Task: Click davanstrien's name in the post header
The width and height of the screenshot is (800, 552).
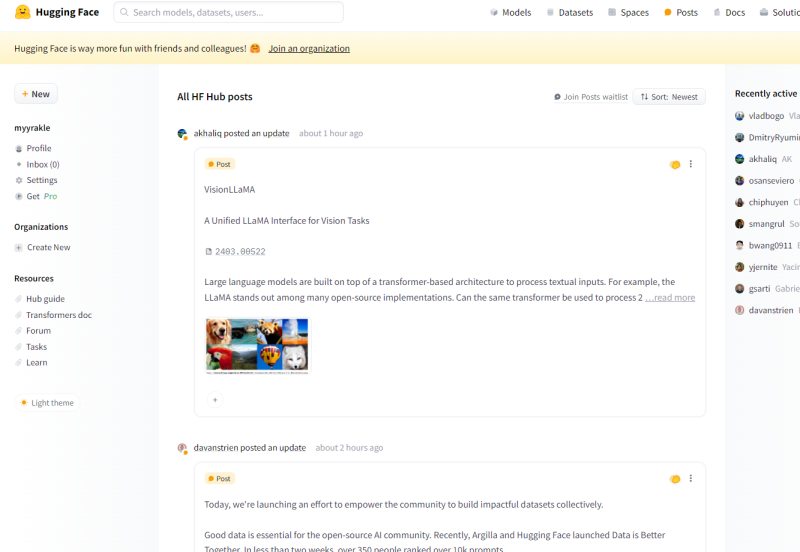Action: [216, 447]
